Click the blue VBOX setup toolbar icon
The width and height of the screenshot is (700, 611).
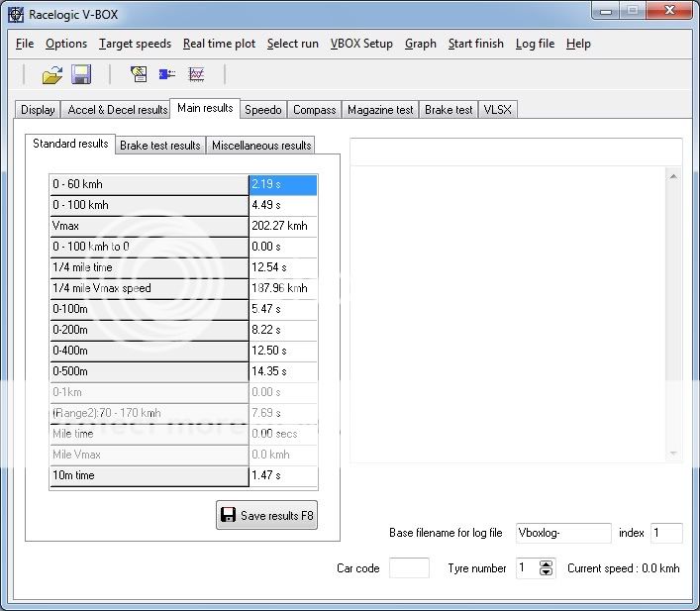point(167,74)
